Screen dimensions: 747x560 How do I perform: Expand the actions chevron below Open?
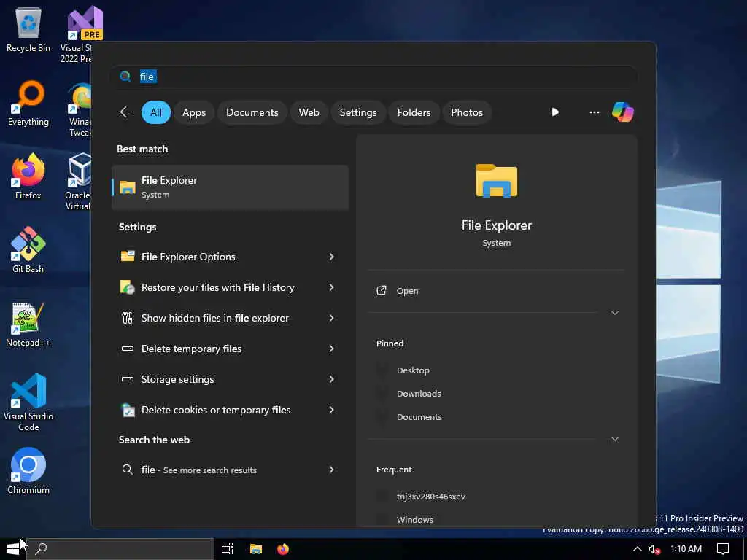coord(614,313)
